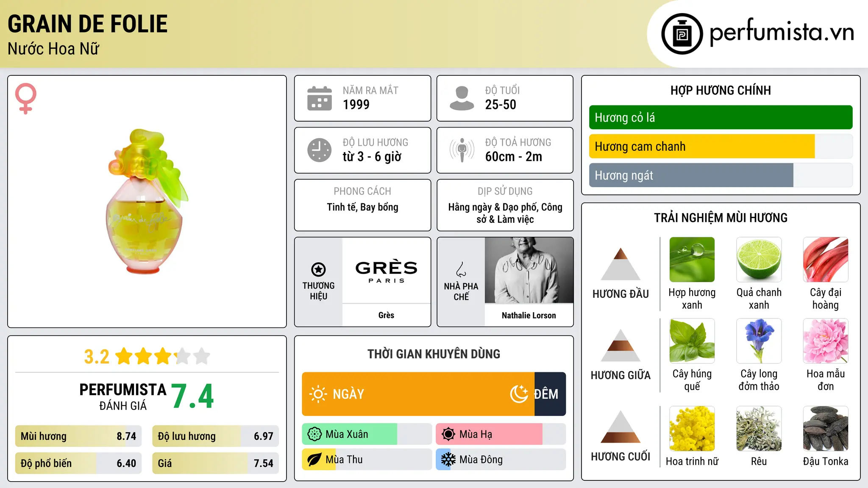Click the HỢP HƯƠNG CHÍNH heading

721,90
